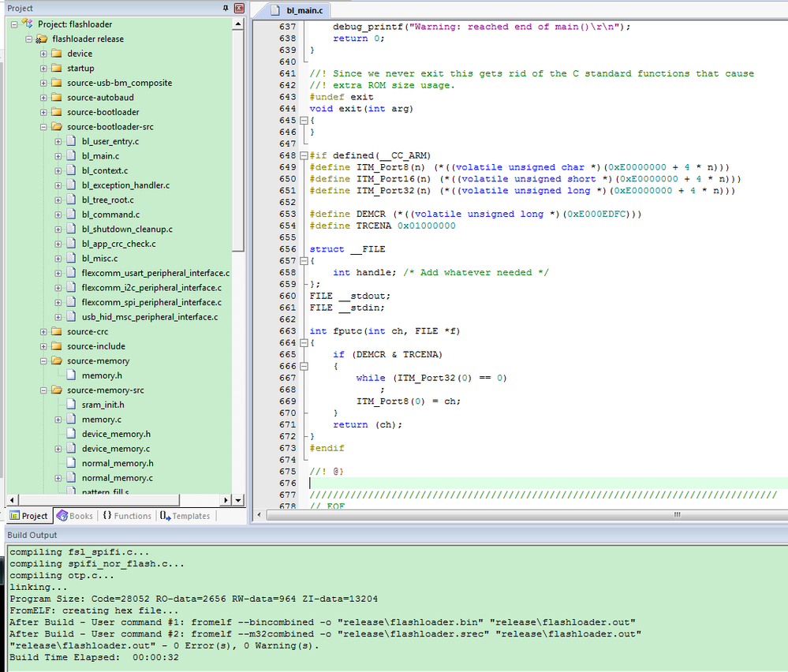
Task: Select the device folder icon
Action: [x=57, y=54]
